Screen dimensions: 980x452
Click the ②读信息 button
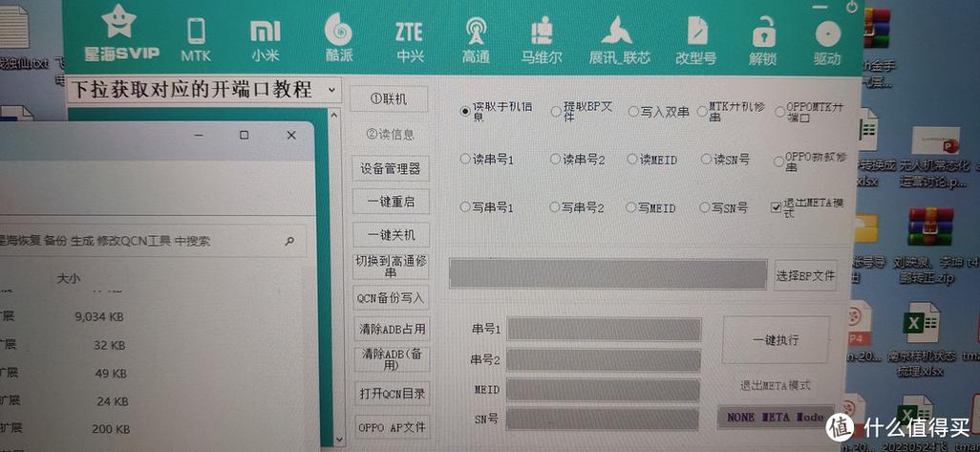390,135
